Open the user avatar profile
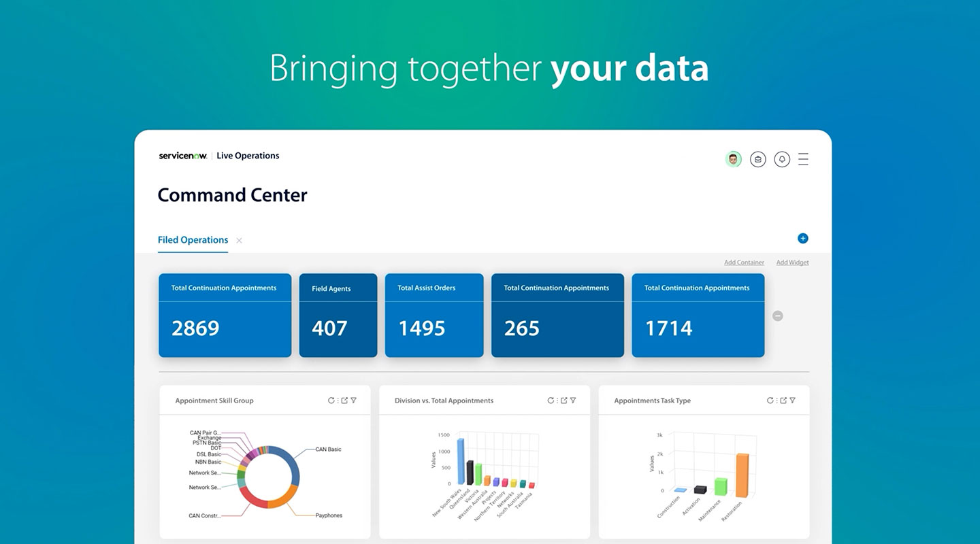 [x=733, y=159]
